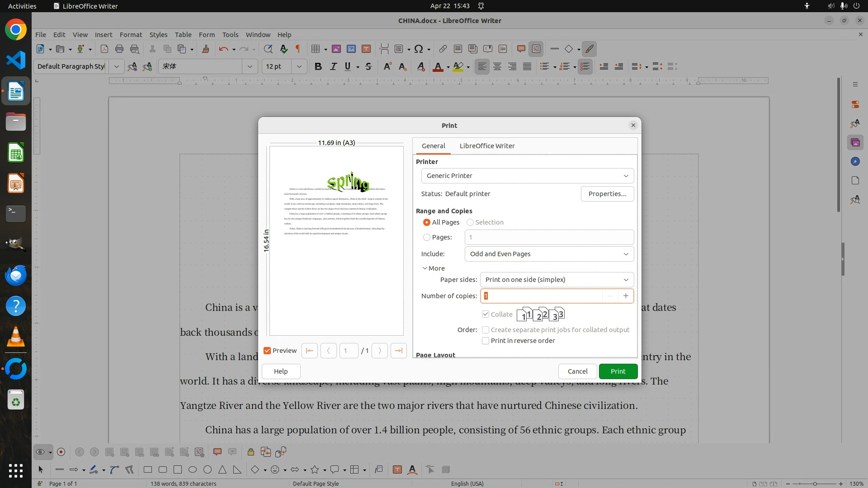Expand the Paper sides dropdown
This screenshot has height=488, width=868.
point(557,280)
